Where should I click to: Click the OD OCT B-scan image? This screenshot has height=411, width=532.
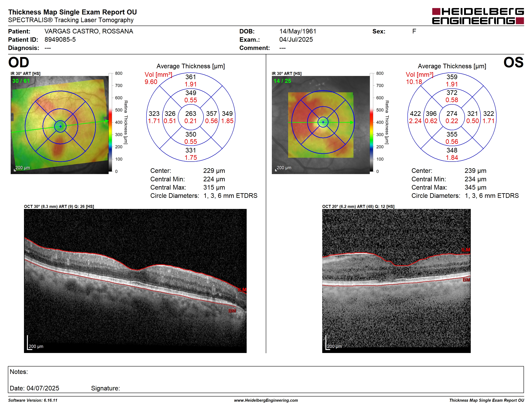(x=135, y=281)
